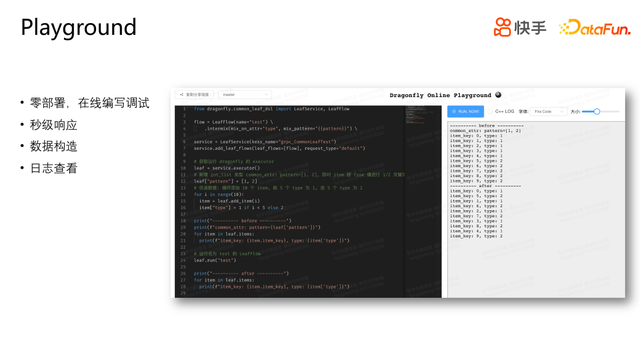The width and height of the screenshot is (640, 360).
Task: Click the RUN NOW button
Action: coord(465,111)
